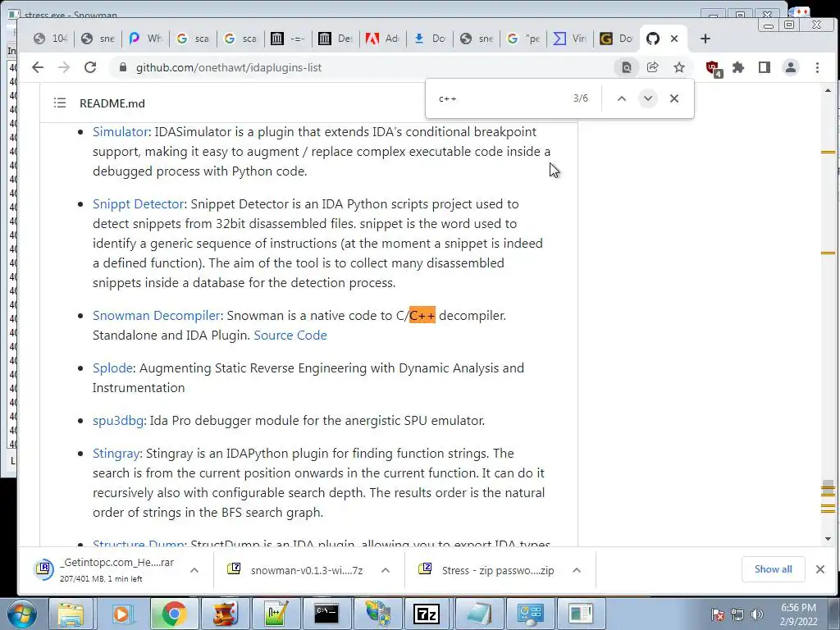Open the uBlock Origin extension icon
Screen dimensions: 840x630
pos(713,68)
